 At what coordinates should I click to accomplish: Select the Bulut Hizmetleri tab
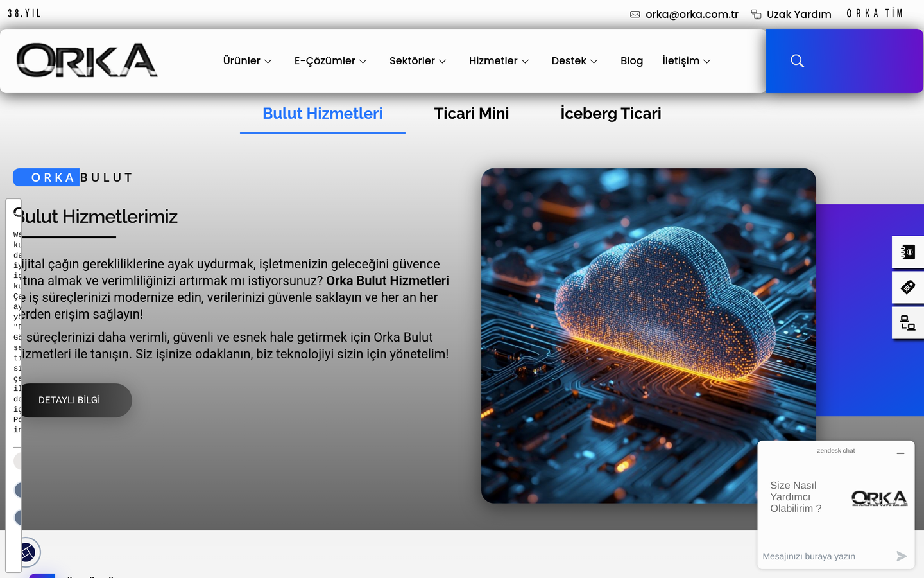323,114
